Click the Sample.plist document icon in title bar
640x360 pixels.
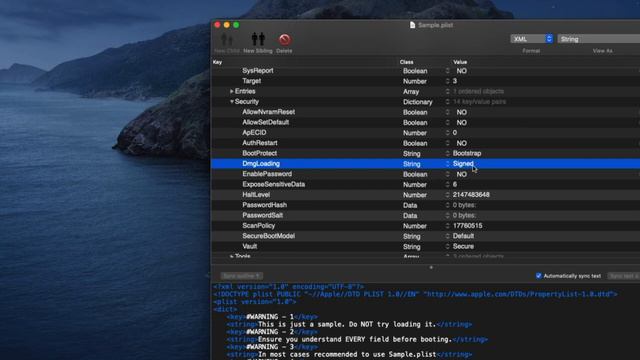tap(412, 25)
